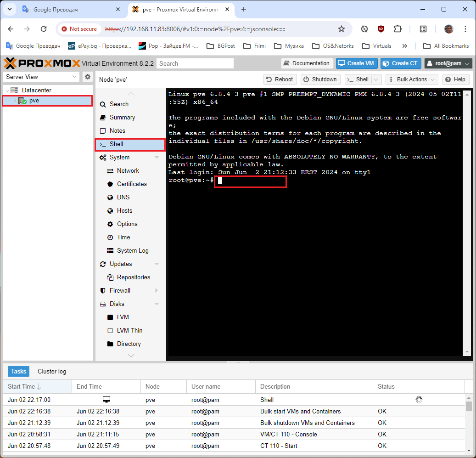Select Search in the node menu
The image size is (476, 458).
coord(130,104)
